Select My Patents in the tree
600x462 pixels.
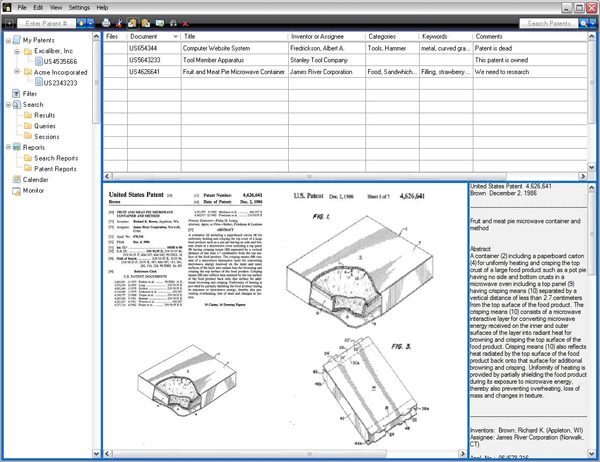pos(38,40)
